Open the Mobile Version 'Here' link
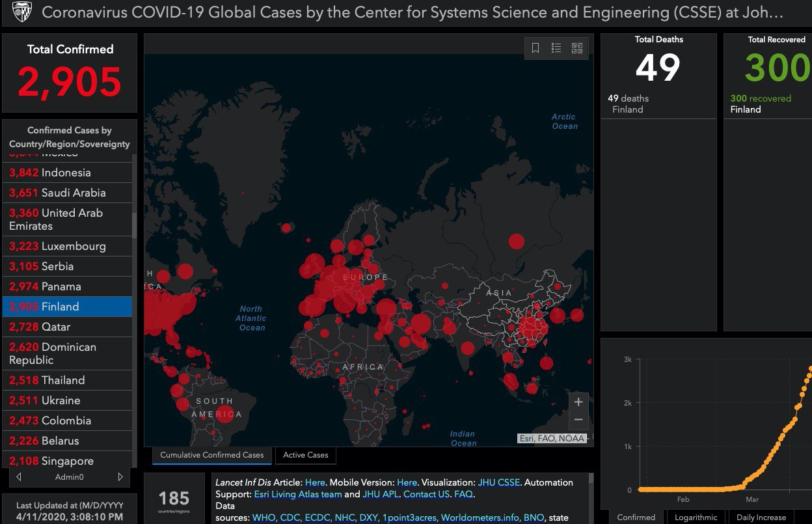812x524 pixels. click(407, 482)
